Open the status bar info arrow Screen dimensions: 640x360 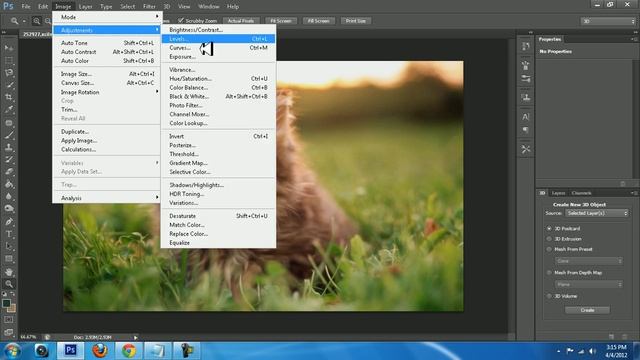tap(136, 338)
